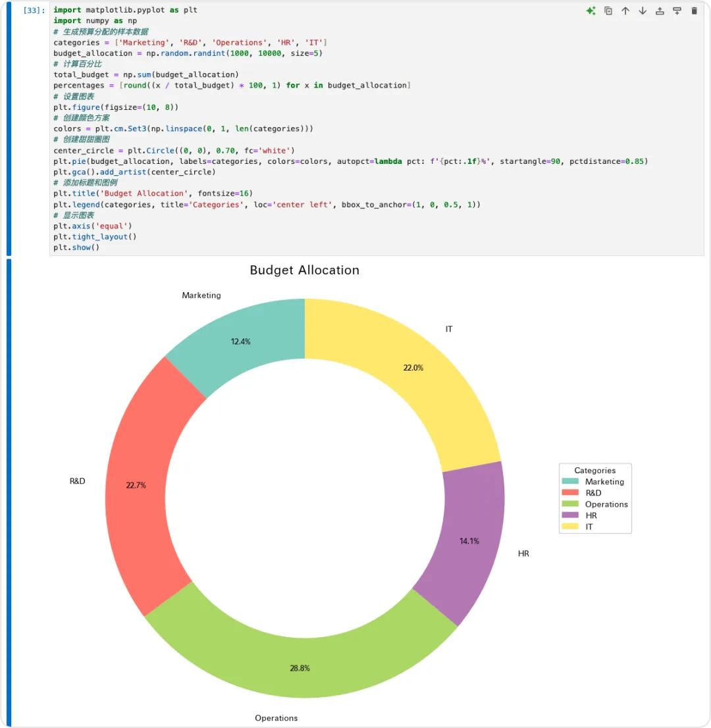Delete this cell with the trash icon

pos(694,11)
